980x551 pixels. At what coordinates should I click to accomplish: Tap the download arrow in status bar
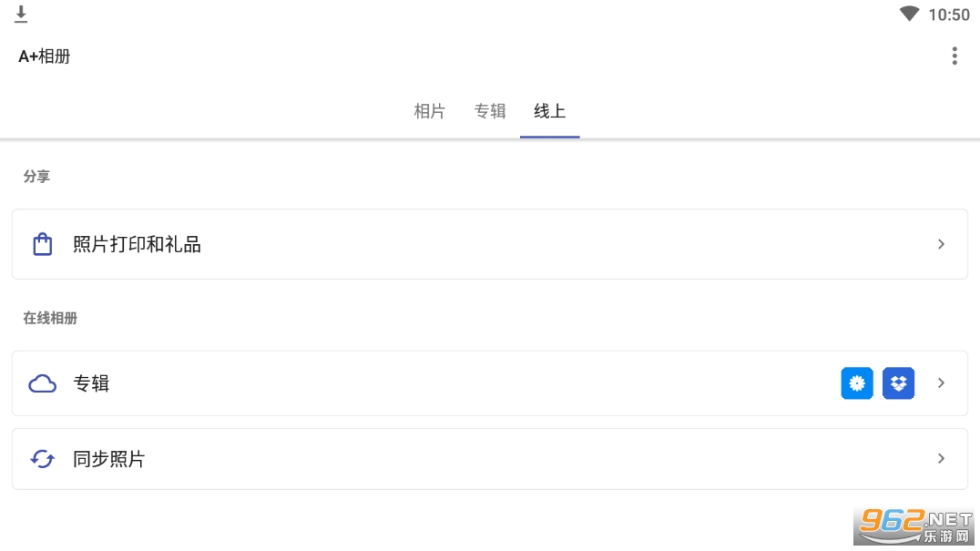click(x=21, y=15)
